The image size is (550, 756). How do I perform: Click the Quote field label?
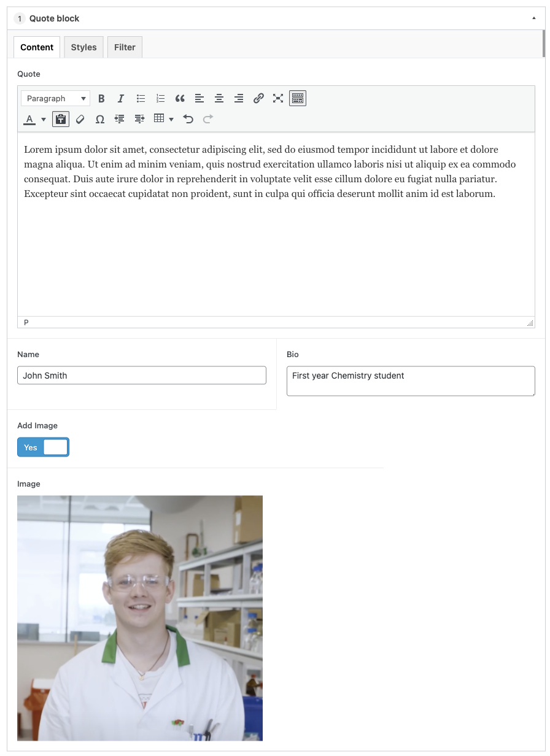[x=29, y=74]
